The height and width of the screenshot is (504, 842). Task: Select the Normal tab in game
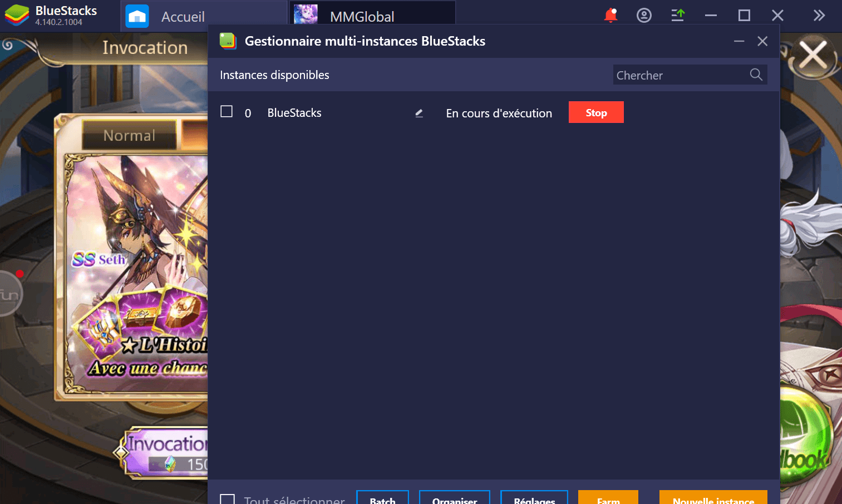pos(129,135)
